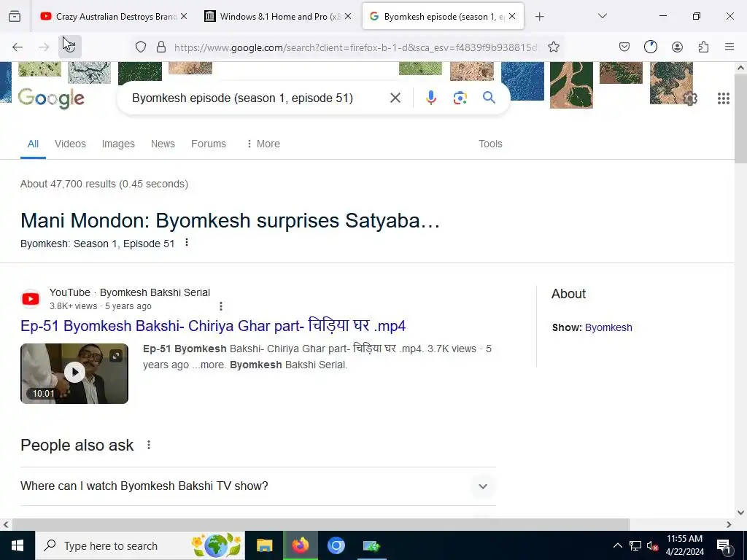Save page to Pocket
The height and width of the screenshot is (560, 747).
click(624, 47)
